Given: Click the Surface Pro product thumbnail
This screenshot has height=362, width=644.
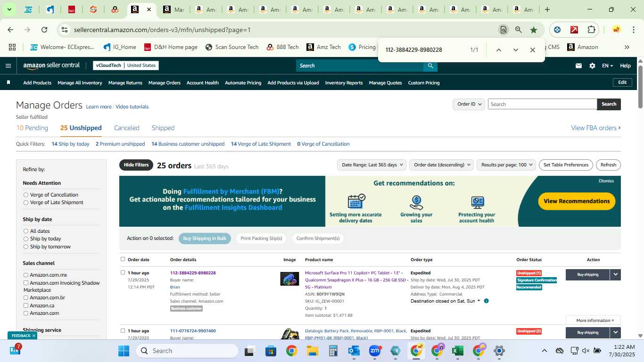Looking at the screenshot, I should pyautogui.click(x=289, y=279).
